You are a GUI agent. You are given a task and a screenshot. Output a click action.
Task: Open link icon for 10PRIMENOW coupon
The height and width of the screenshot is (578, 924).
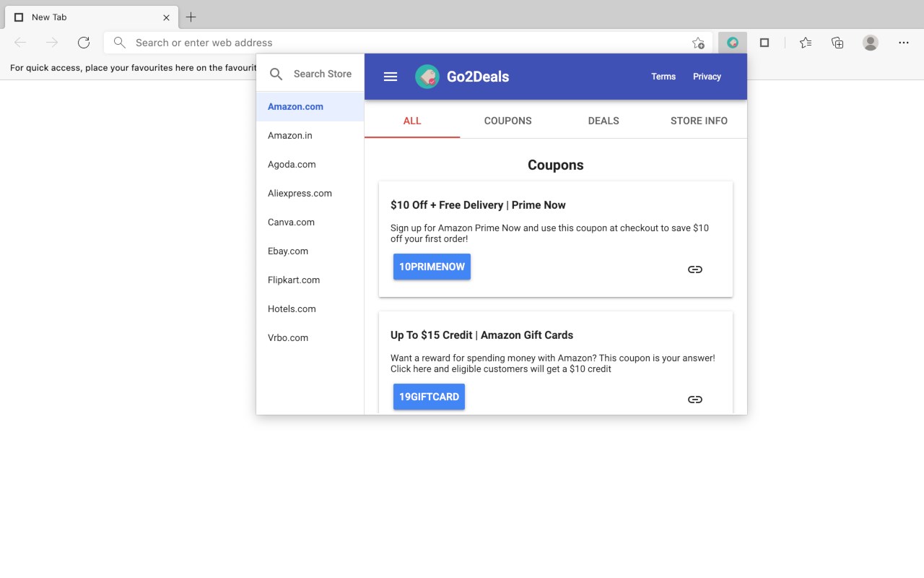pos(695,269)
